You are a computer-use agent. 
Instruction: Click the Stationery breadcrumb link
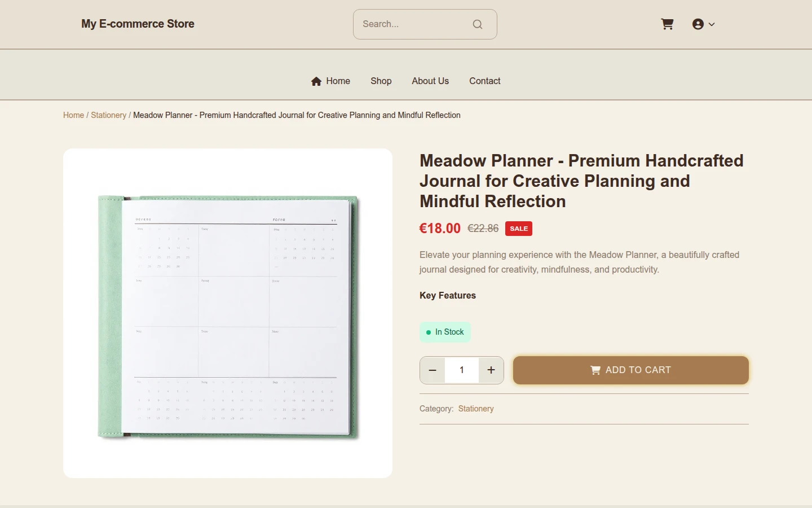pos(109,115)
